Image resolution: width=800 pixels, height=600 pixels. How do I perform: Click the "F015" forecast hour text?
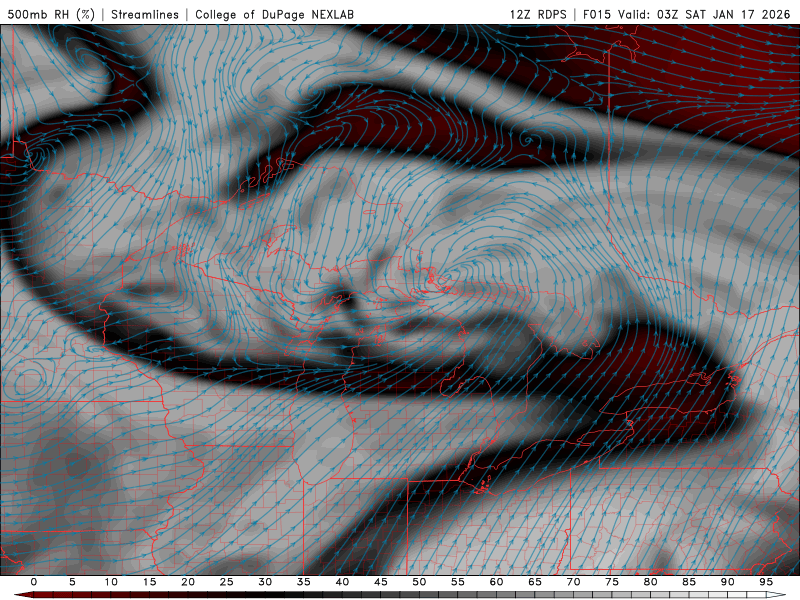tap(596, 14)
